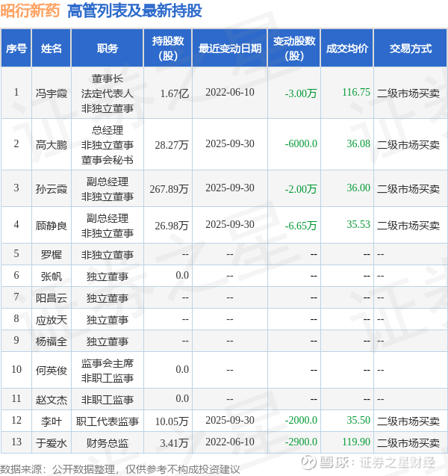Screen dimensions: 448x476
Task: Click the change value -2000.0
Action: point(301,420)
